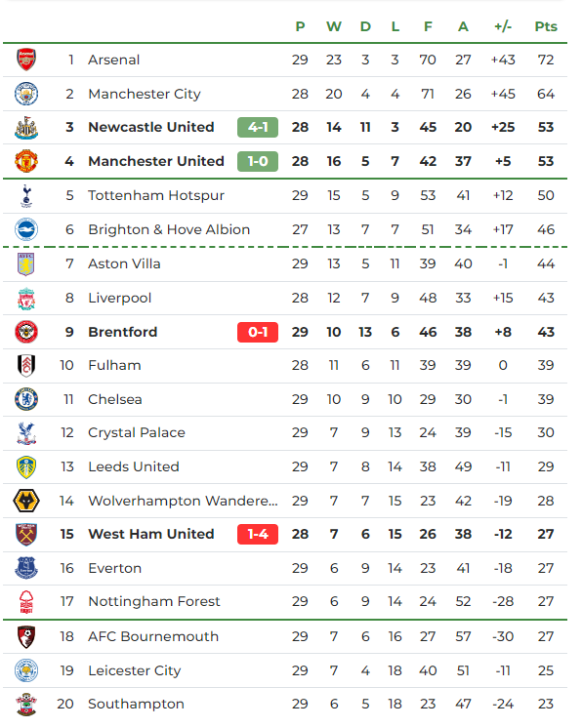Click the W wins column header
The image size is (582, 728).
point(334,26)
